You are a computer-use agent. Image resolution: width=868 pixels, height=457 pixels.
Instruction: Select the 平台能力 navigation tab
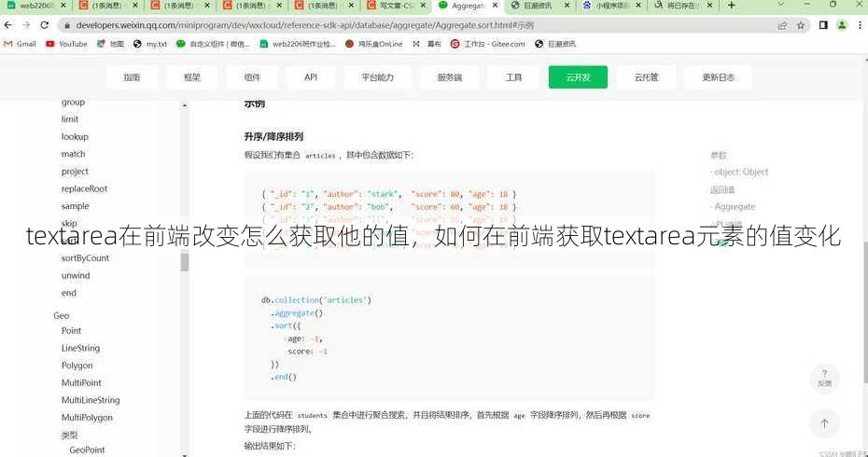click(x=378, y=77)
